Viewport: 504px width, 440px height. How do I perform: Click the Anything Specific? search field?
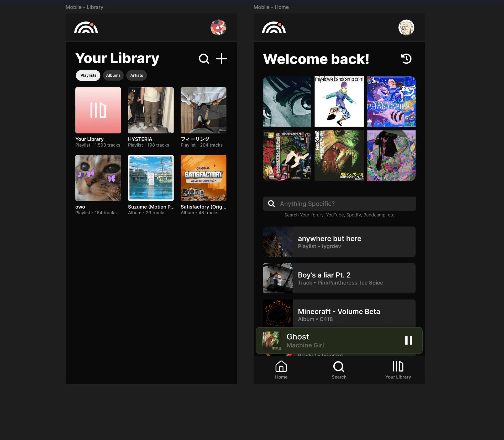(339, 204)
